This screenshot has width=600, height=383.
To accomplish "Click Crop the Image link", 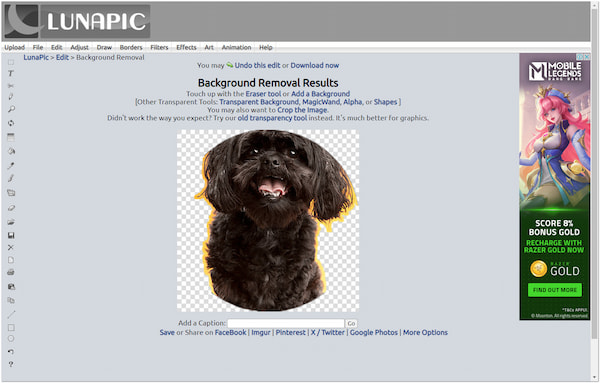I will [302, 110].
